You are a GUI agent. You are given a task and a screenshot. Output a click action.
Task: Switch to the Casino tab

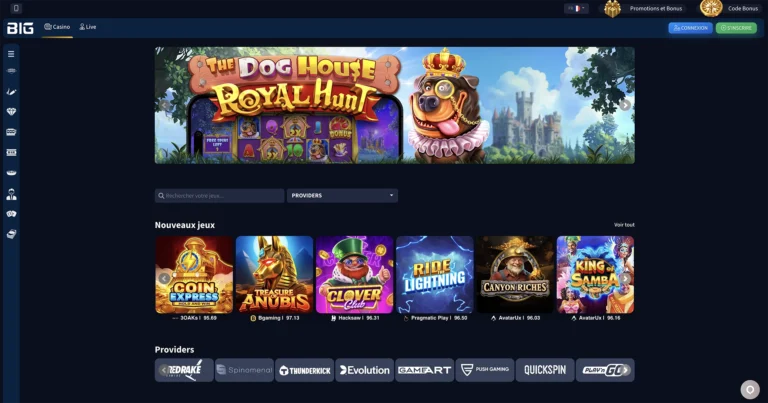[x=57, y=27]
